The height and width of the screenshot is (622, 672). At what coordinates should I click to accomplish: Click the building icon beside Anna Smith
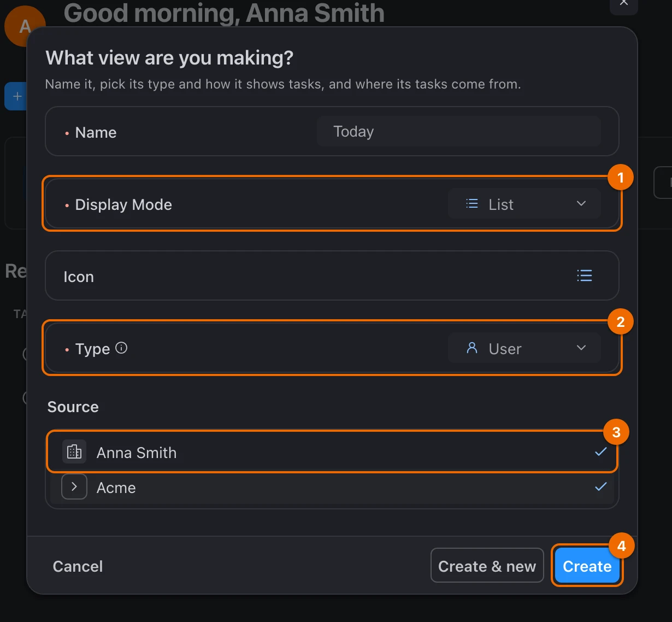[74, 452]
